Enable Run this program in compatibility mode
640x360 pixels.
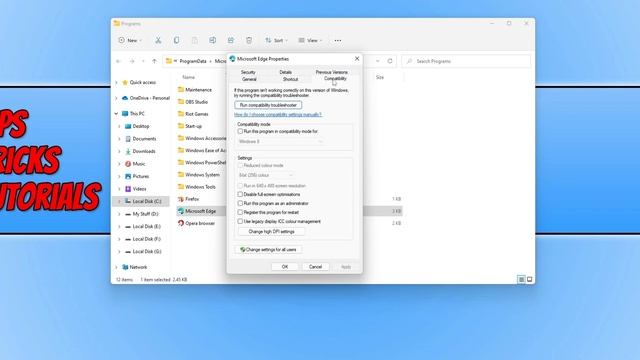click(x=240, y=131)
